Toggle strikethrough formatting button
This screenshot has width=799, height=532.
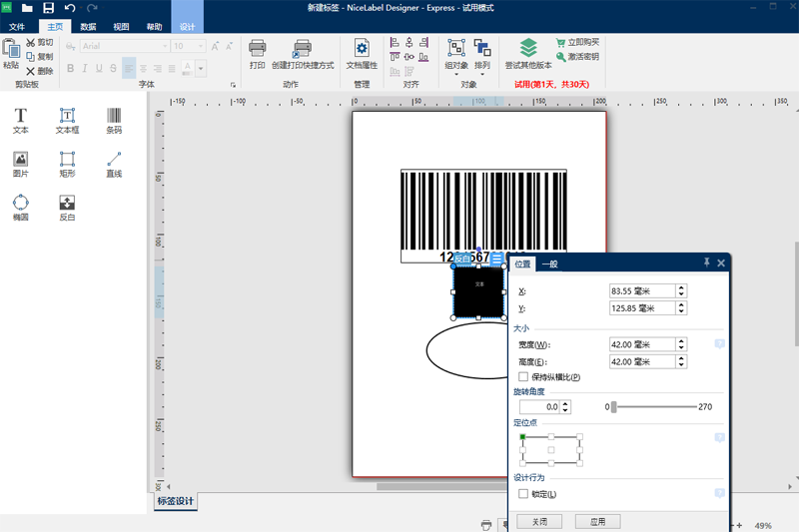(113, 68)
